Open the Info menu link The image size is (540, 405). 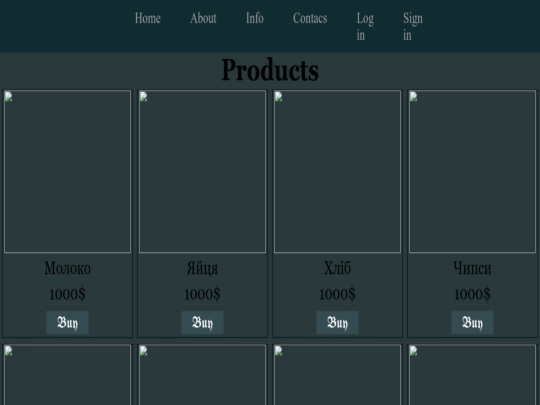(255, 18)
